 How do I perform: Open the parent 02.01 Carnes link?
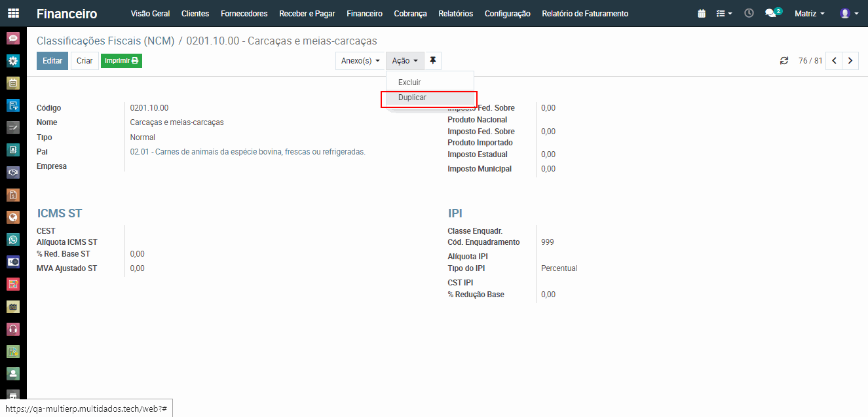(x=248, y=152)
